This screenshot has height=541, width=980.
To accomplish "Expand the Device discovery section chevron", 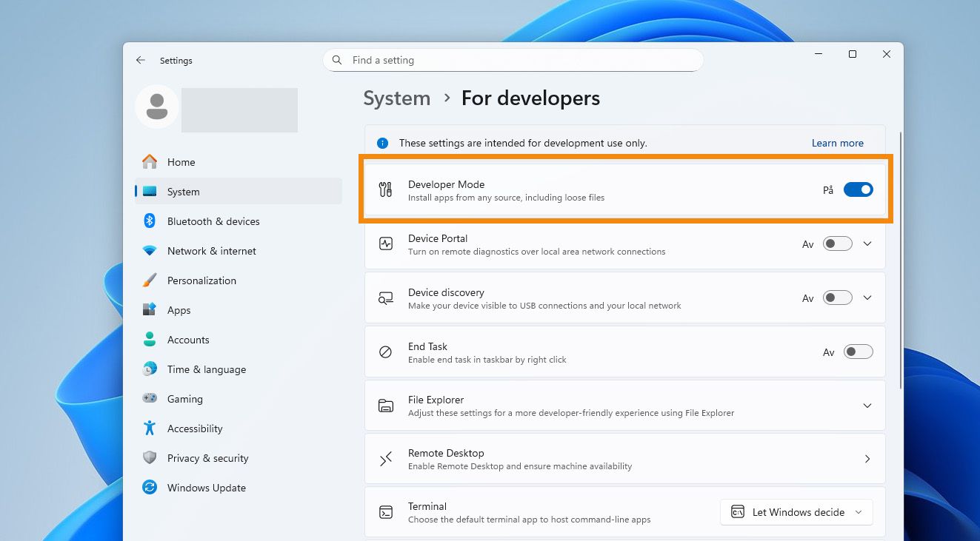I will [x=867, y=298].
